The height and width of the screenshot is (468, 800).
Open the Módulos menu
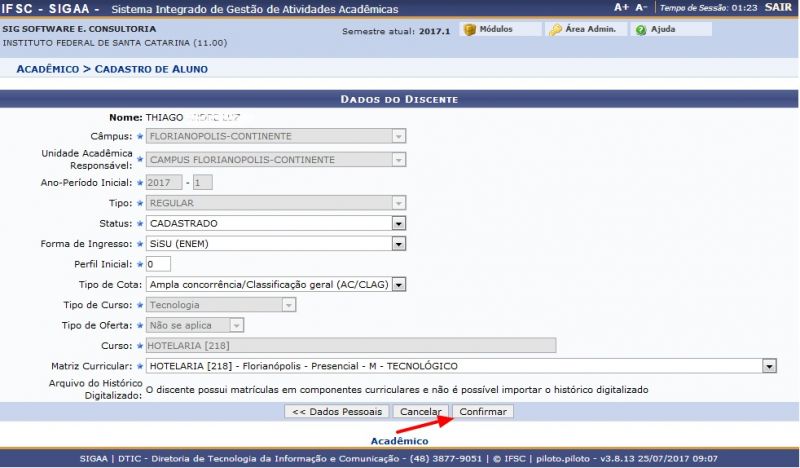pos(495,30)
